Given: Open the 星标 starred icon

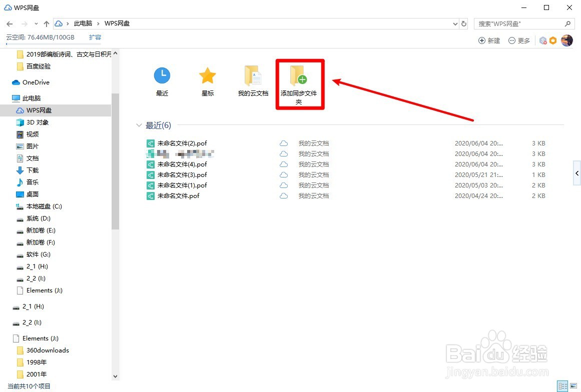Looking at the screenshot, I should pos(208,75).
